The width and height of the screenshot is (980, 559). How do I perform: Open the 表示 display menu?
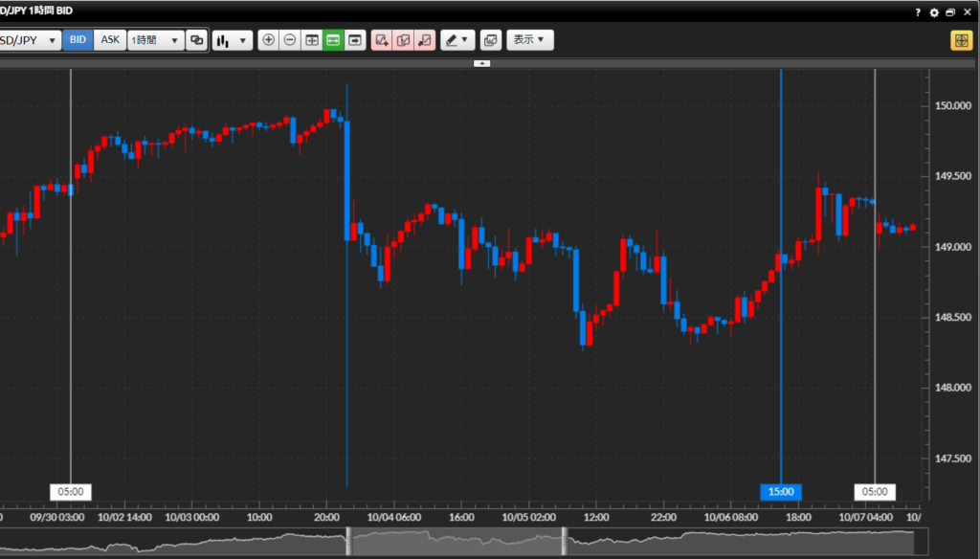point(529,40)
